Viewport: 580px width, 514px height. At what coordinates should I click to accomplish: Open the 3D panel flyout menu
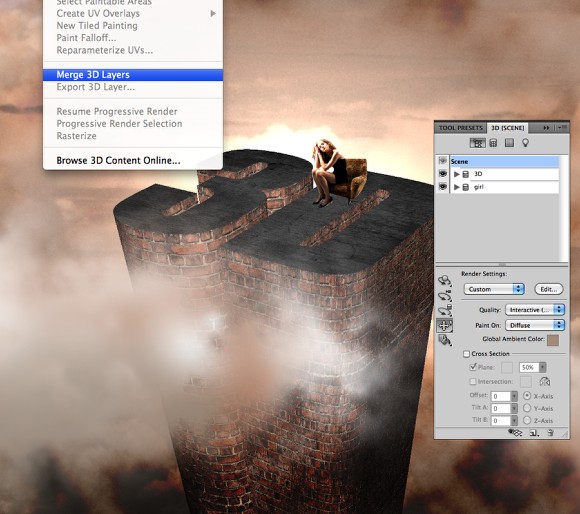tap(562, 128)
